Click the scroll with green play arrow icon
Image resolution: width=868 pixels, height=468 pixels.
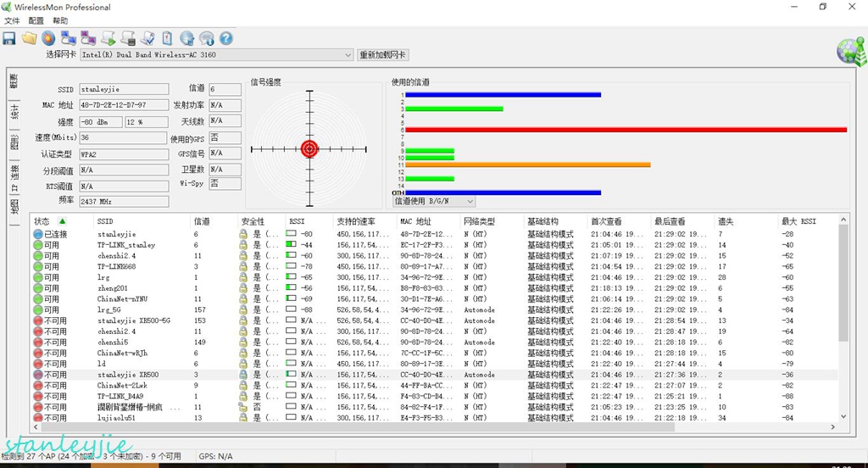[x=108, y=38]
